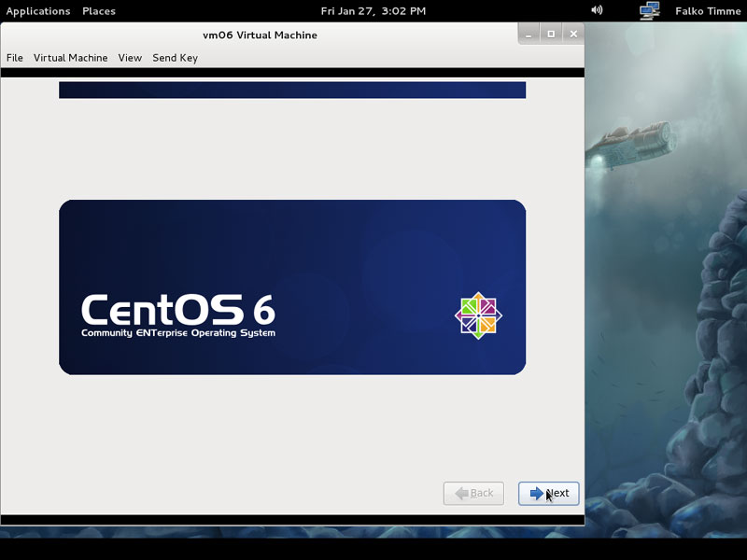Open the View menu
This screenshot has width=747, height=560.
(x=130, y=58)
